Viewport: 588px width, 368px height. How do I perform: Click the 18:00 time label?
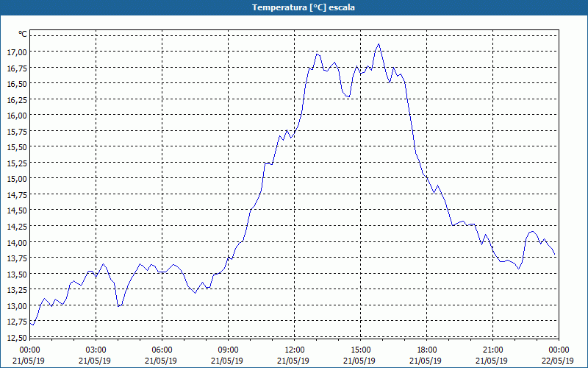tap(427, 350)
